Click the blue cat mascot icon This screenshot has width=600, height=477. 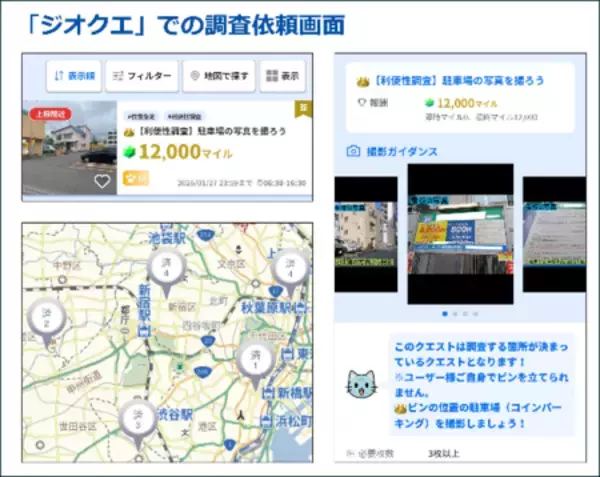(362, 385)
